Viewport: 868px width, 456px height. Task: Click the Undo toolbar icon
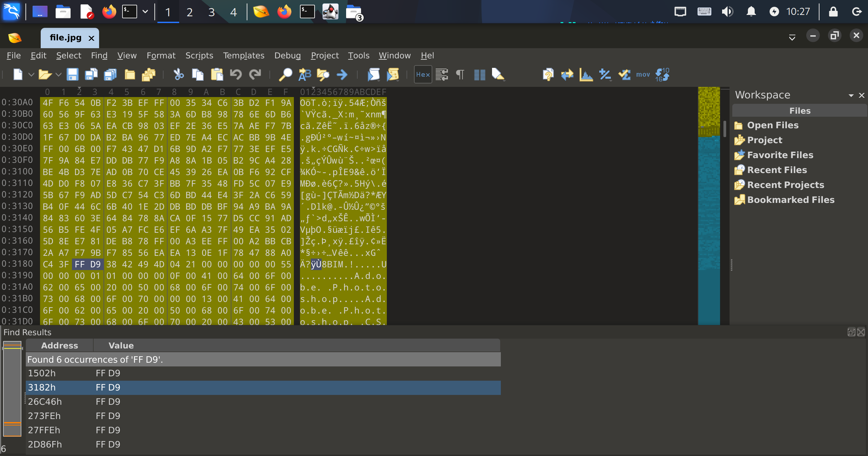tap(236, 74)
